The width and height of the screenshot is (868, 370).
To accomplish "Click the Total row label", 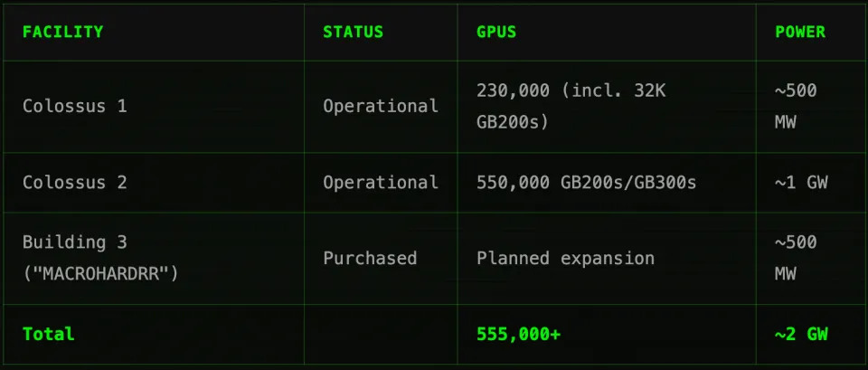I will click(x=49, y=334).
